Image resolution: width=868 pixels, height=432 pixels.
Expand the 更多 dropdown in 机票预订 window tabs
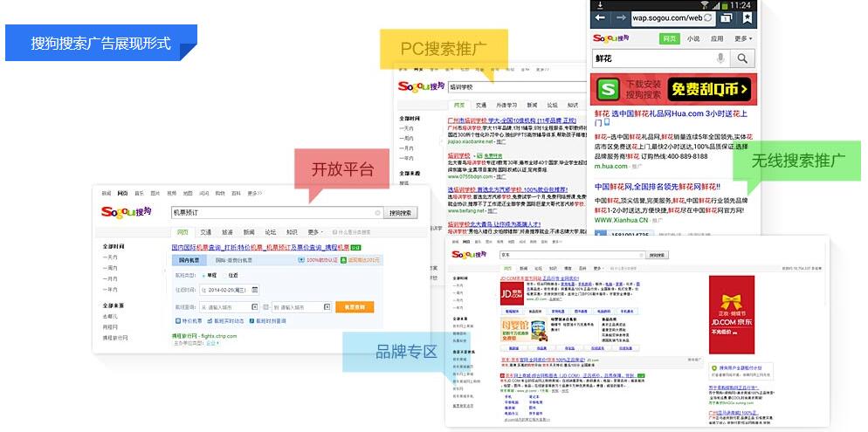(315, 232)
